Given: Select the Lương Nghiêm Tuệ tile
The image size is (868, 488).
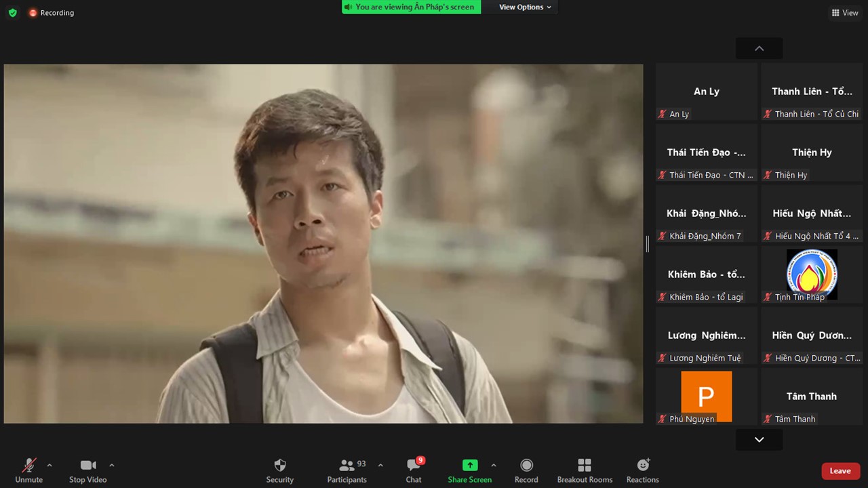Looking at the screenshot, I should [x=707, y=335].
